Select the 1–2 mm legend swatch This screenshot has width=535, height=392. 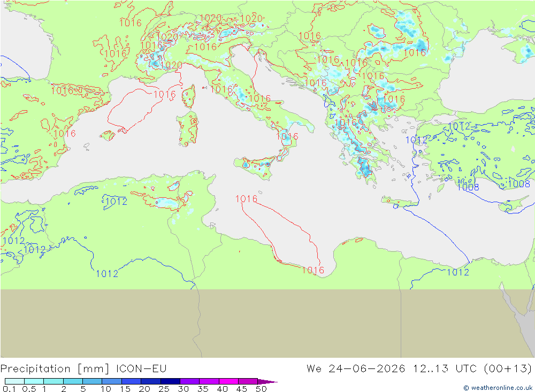53,381
